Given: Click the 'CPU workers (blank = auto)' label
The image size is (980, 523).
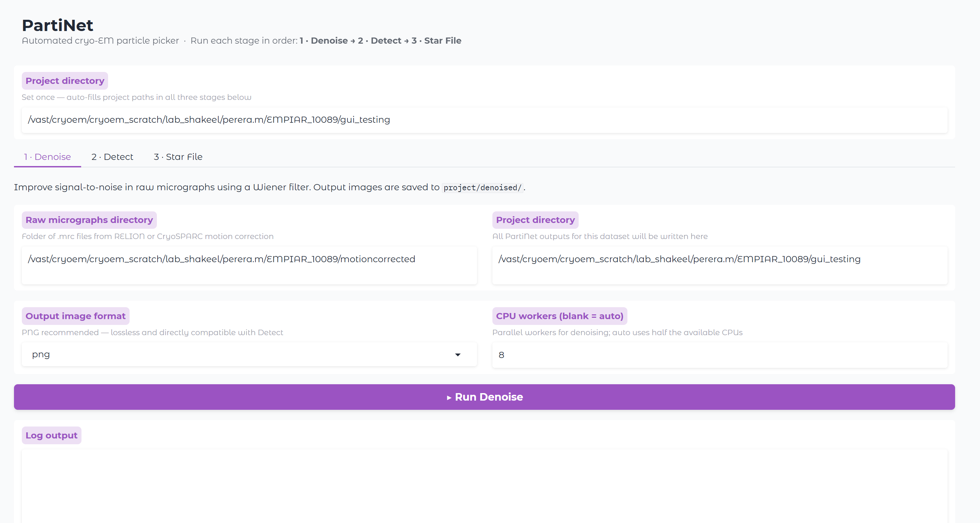Looking at the screenshot, I should (560, 316).
